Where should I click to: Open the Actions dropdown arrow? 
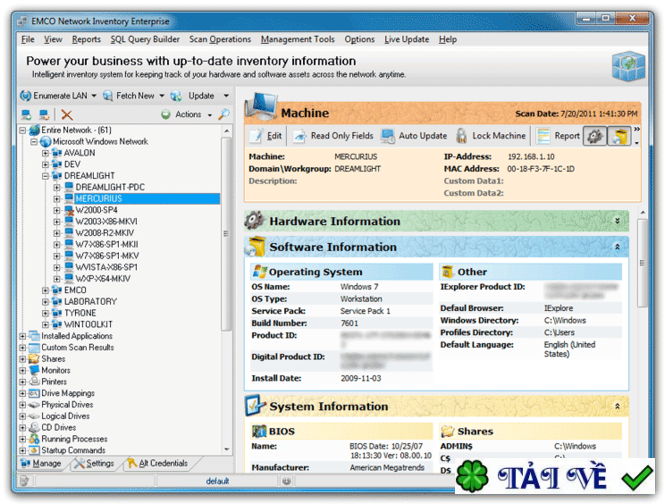[210, 115]
